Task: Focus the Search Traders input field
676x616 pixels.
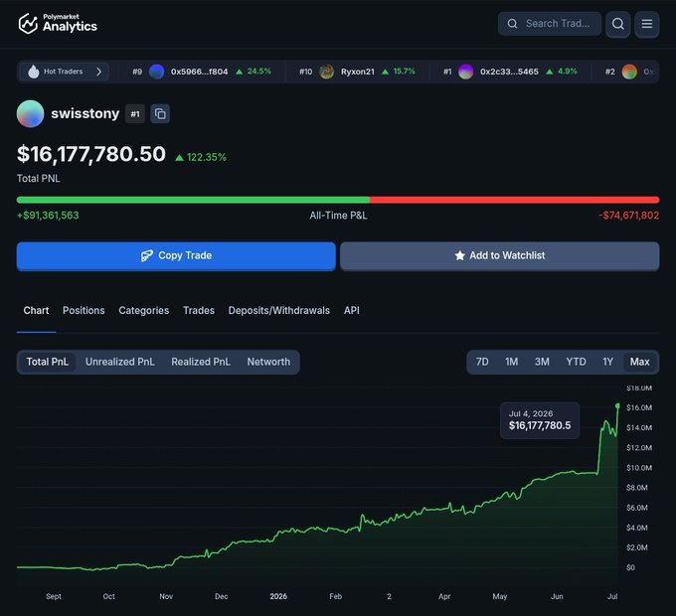Action: [x=550, y=24]
